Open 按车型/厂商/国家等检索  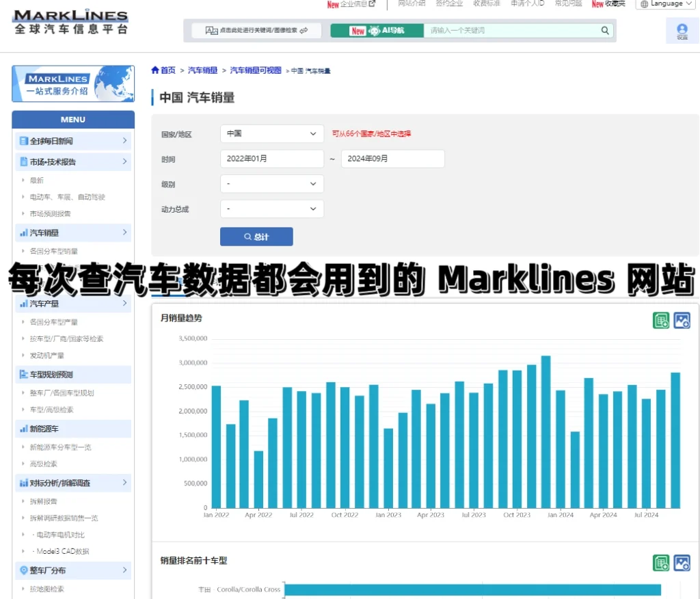66,338
